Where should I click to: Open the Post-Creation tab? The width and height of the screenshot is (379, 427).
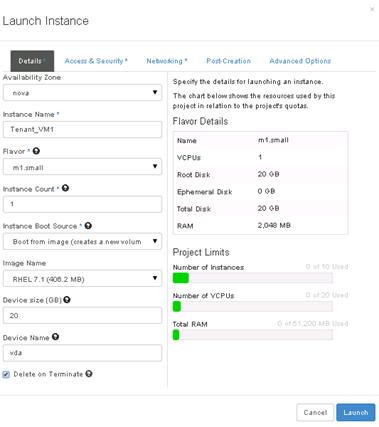point(228,61)
